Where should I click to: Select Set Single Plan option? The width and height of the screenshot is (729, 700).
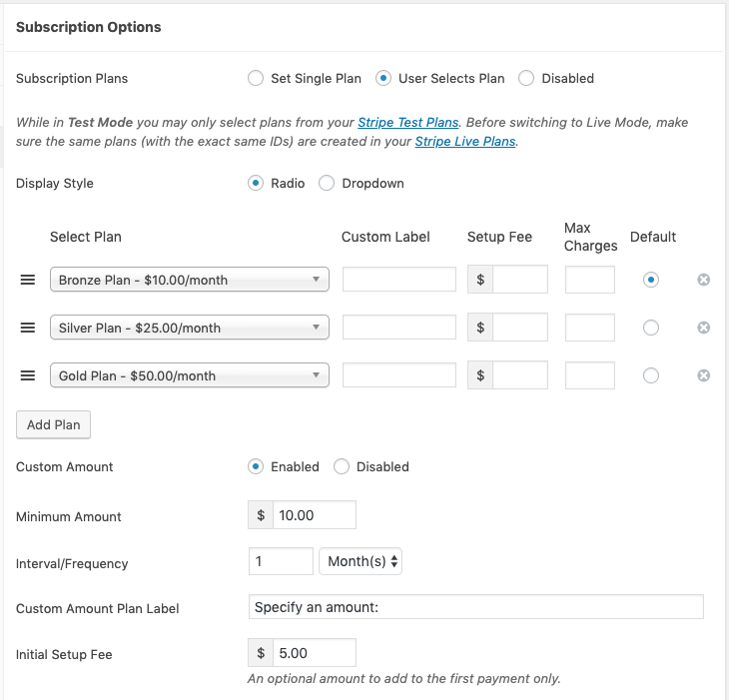click(256, 78)
